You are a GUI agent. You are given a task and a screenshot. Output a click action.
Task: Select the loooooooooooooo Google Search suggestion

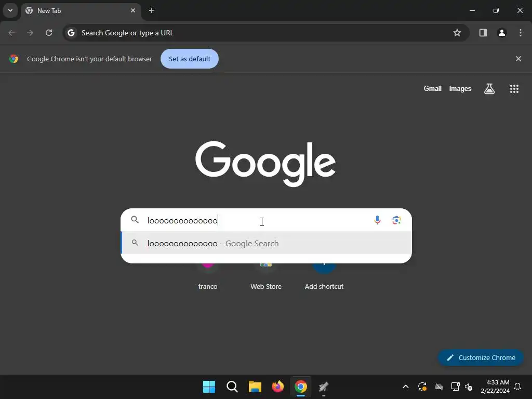click(267, 243)
